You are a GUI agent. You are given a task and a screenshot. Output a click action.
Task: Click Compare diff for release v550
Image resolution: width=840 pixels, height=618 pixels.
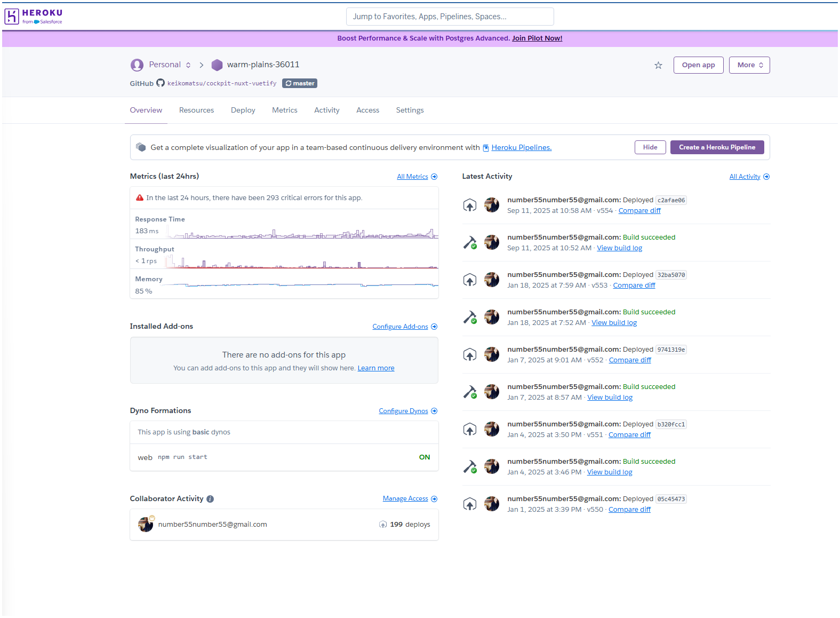point(629,510)
